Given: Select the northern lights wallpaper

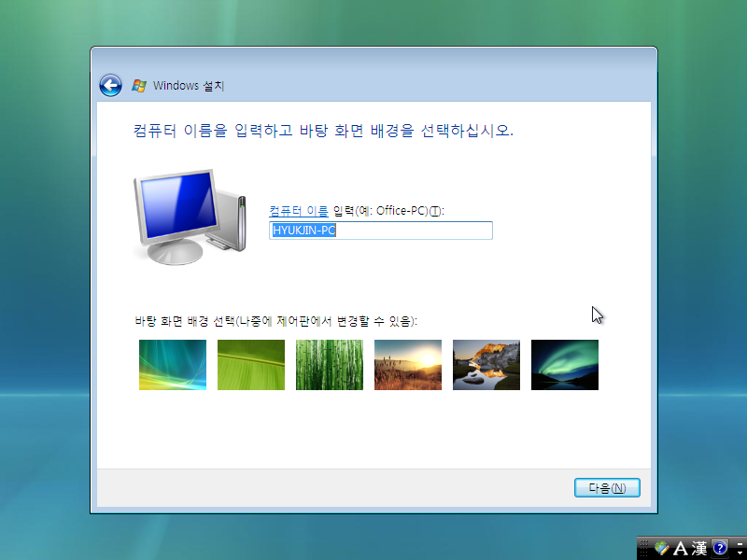Looking at the screenshot, I should tap(565, 365).
